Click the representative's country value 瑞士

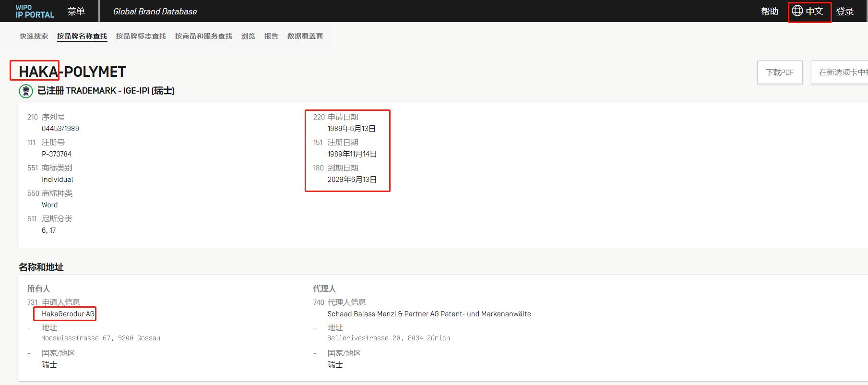(x=335, y=365)
